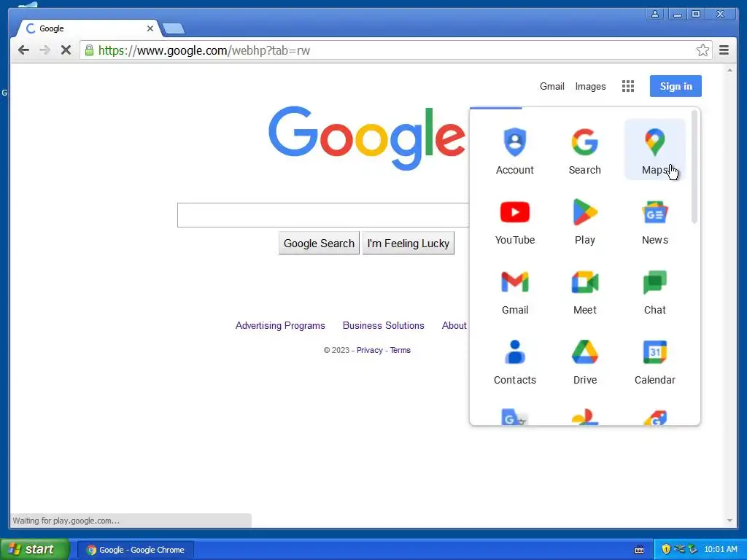Click the Sign in button
Screen dimensions: 747x560
pos(676,86)
